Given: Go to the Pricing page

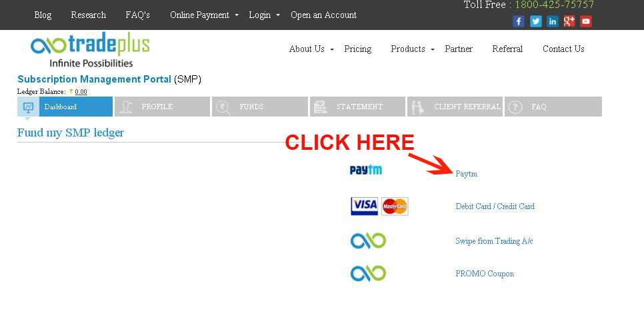Looking at the screenshot, I should click(358, 49).
